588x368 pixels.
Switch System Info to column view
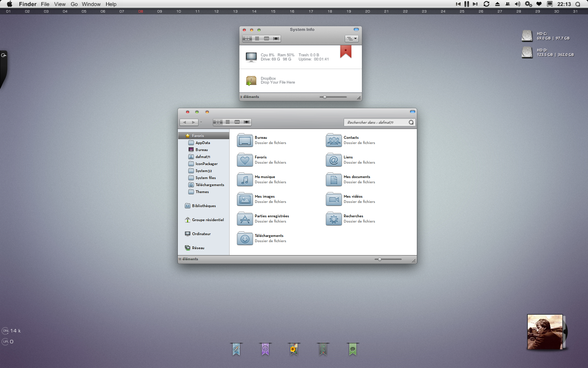[x=266, y=39]
